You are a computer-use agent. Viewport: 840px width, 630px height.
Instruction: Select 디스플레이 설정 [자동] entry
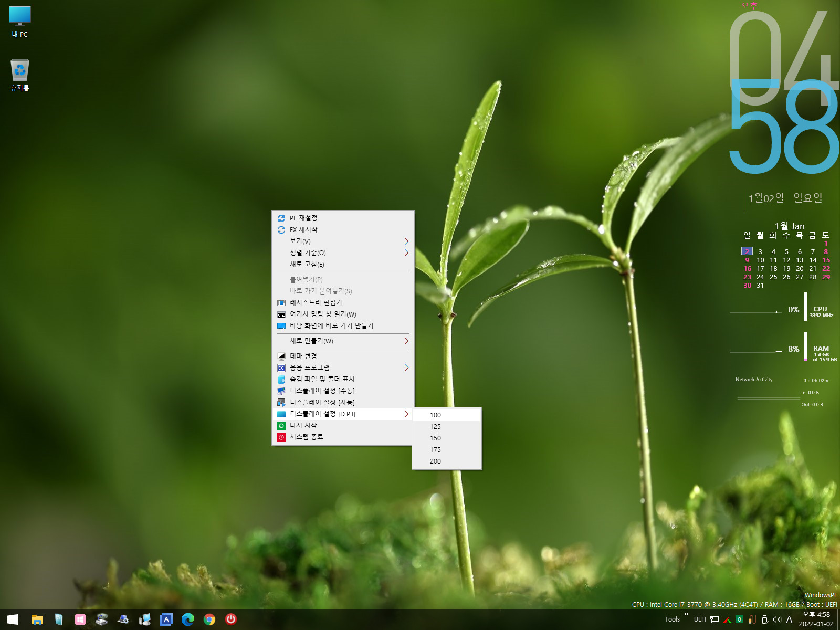pyautogui.click(x=343, y=402)
